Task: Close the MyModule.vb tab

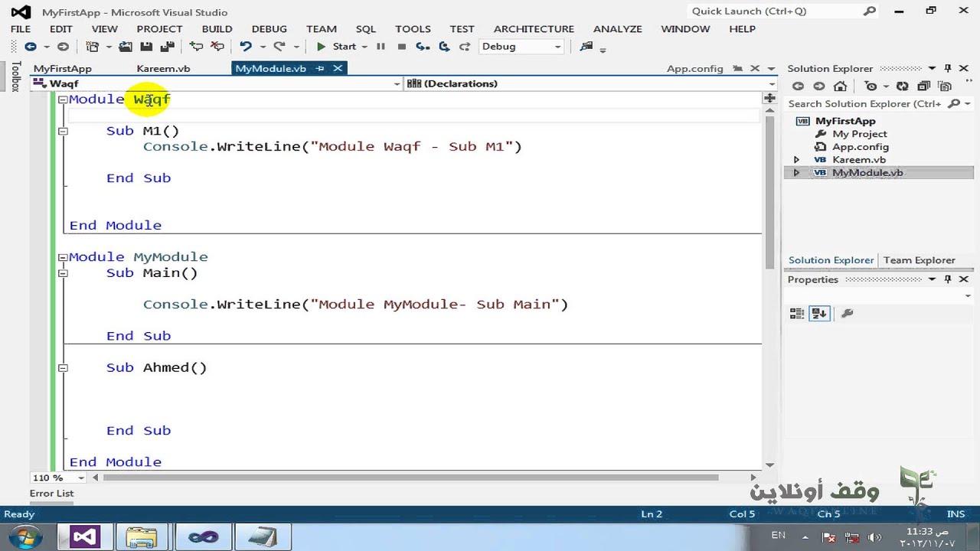Action: click(x=337, y=68)
